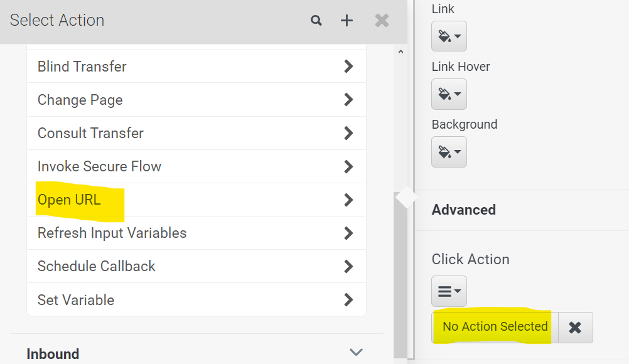
Task: Select the Open URL action
Action: (x=69, y=200)
